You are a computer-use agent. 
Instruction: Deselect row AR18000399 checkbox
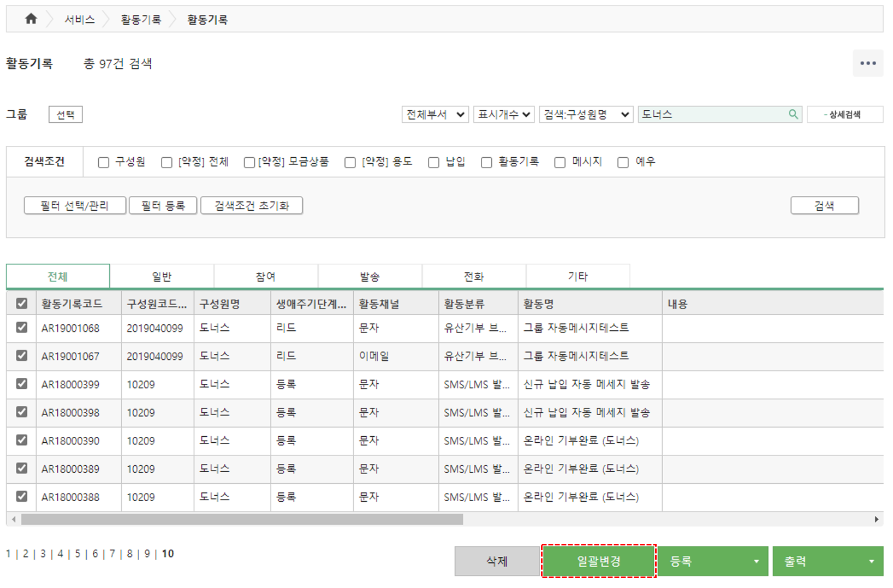[22, 384]
